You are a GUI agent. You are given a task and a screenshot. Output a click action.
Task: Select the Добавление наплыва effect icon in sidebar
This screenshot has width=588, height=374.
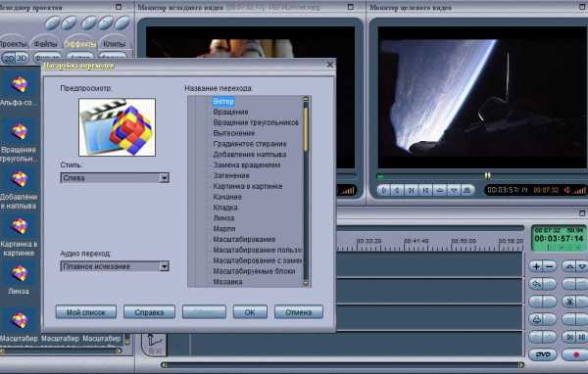point(20,179)
